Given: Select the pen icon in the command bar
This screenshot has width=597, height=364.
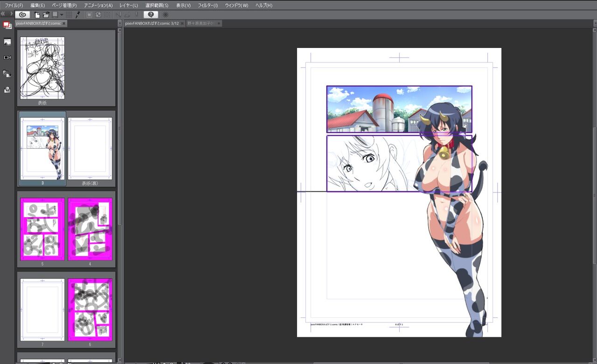Looking at the screenshot, I should coord(78,14).
